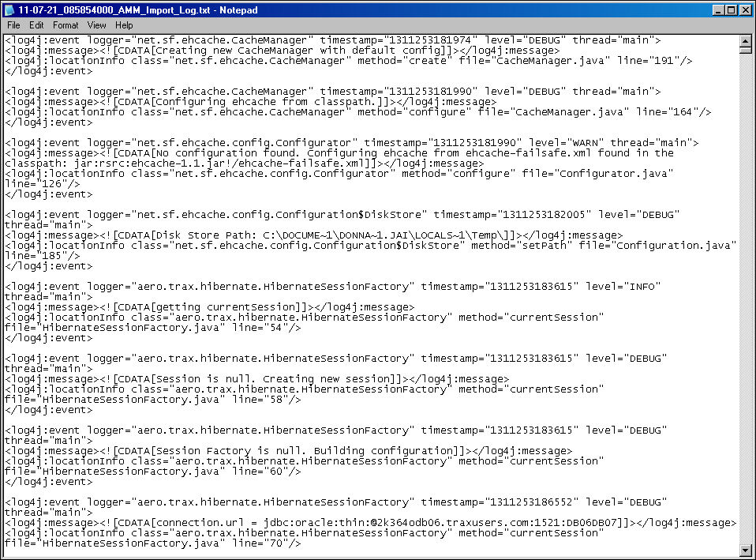Click the event line with level="INFO"
The height and width of the screenshot is (560, 756).
(333, 286)
